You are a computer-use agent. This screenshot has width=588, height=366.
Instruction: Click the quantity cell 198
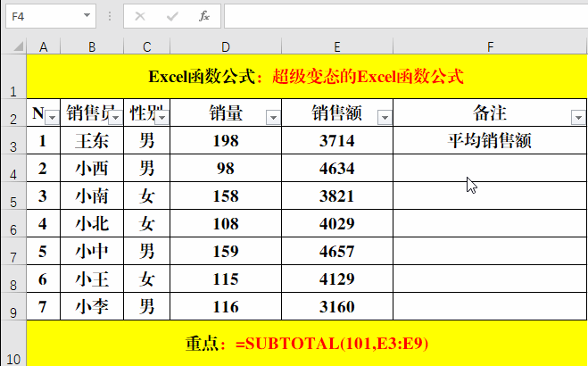pyautogui.click(x=226, y=140)
